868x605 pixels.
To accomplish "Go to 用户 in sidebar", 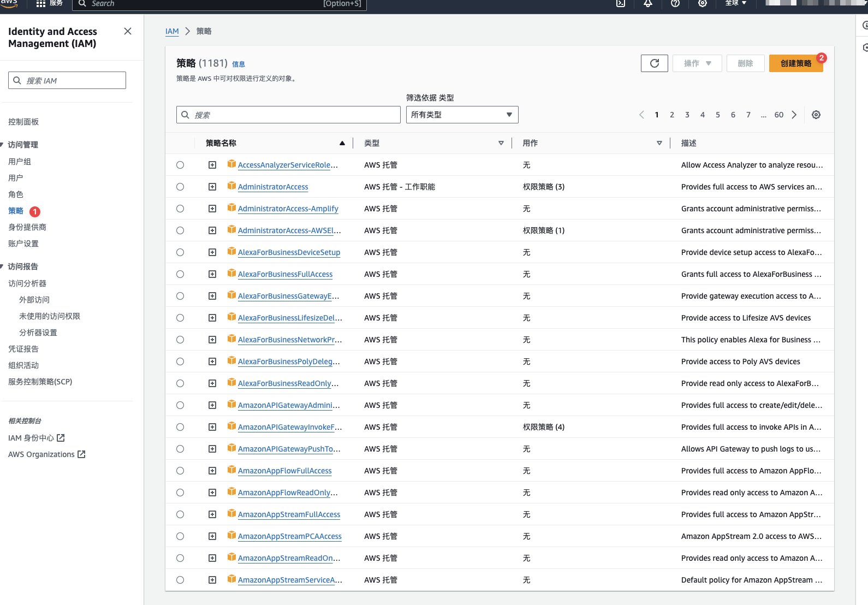I will pyautogui.click(x=16, y=178).
